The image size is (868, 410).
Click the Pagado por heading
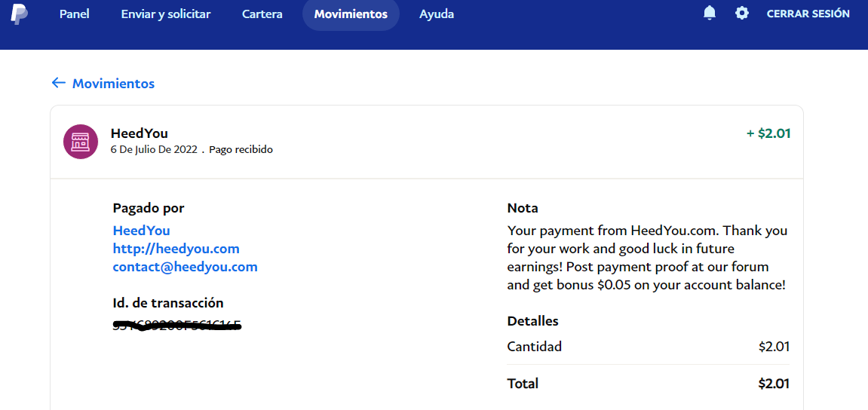coord(149,208)
